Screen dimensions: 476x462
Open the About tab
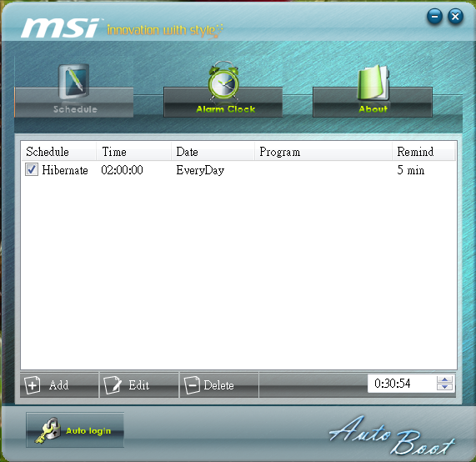pos(373,103)
